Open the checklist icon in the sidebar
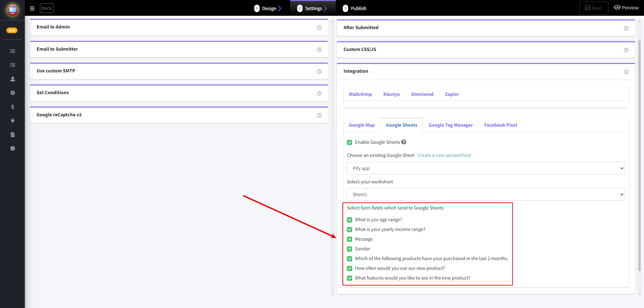 pyautogui.click(x=13, y=65)
